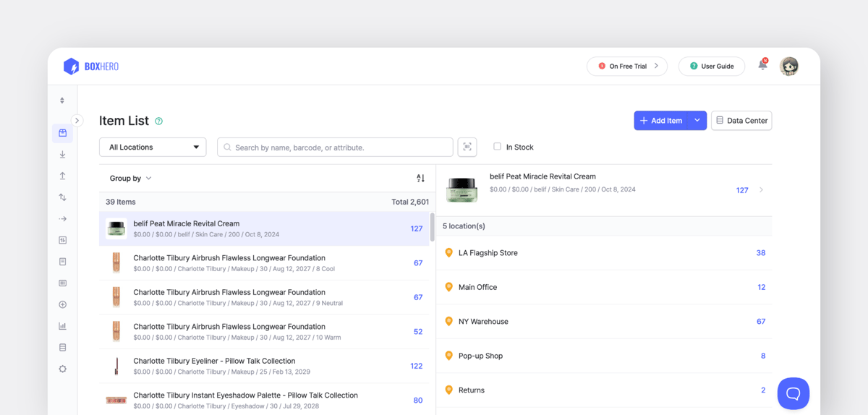Image resolution: width=868 pixels, height=415 pixels.
Task: Open the chat support bubble
Action: tap(793, 393)
